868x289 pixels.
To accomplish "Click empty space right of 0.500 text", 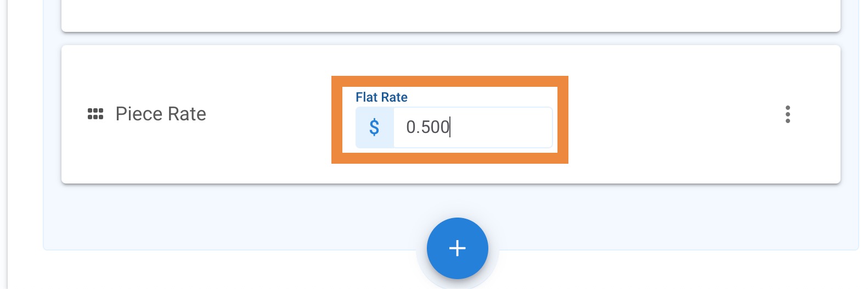I will [500, 127].
